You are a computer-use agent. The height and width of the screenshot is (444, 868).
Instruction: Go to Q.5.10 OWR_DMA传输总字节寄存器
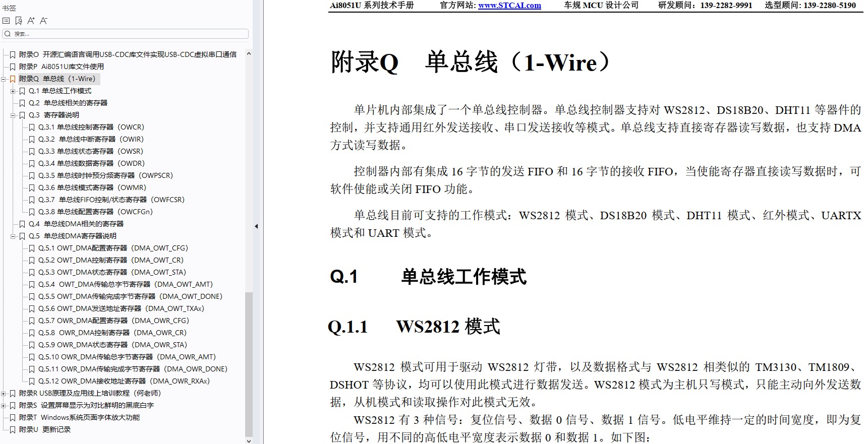tap(127, 357)
